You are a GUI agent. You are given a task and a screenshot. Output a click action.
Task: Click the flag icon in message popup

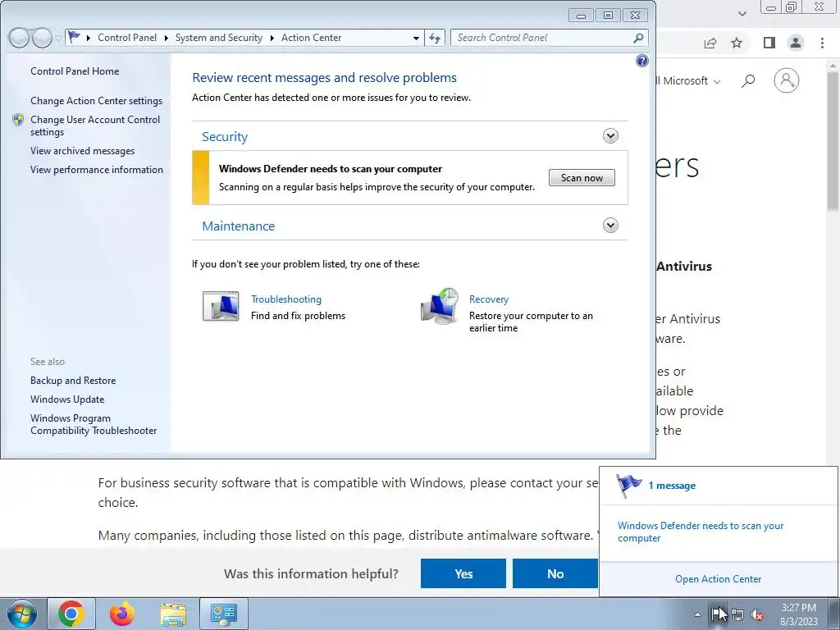tap(628, 486)
